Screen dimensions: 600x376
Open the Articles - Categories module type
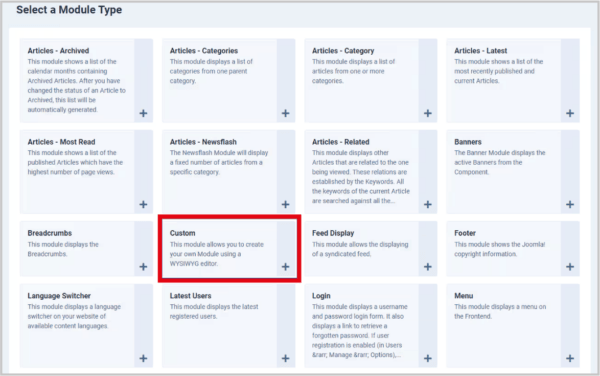204,50
